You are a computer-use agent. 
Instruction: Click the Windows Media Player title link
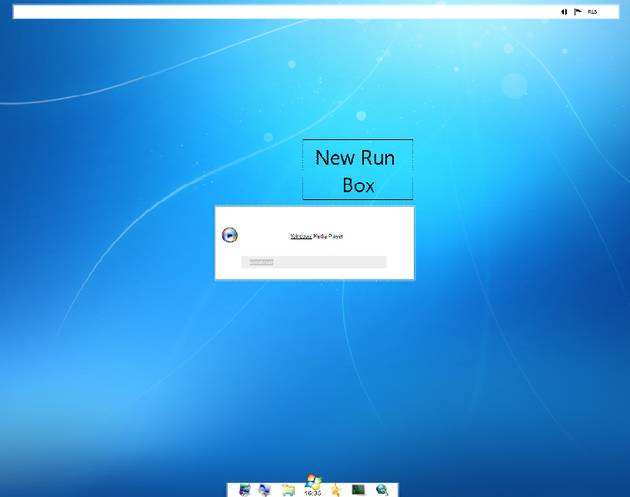tap(316, 236)
